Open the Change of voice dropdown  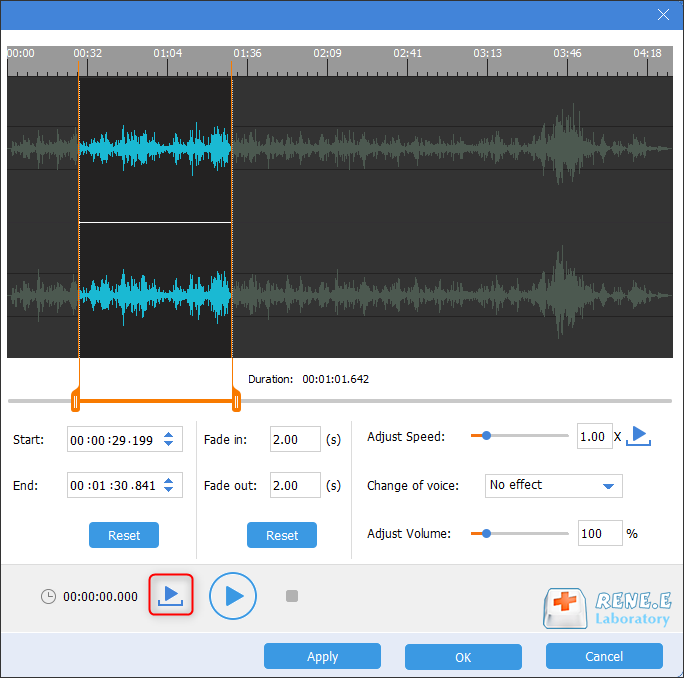pos(554,486)
